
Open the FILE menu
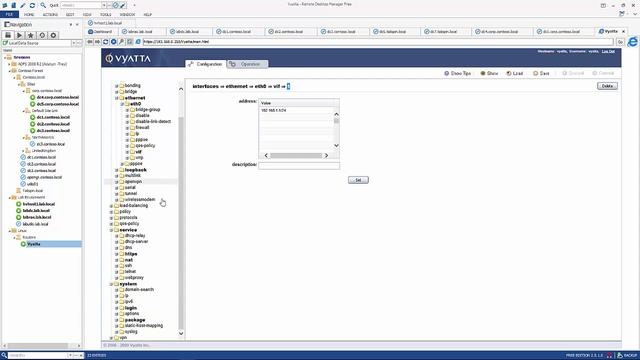coord(9,14)
